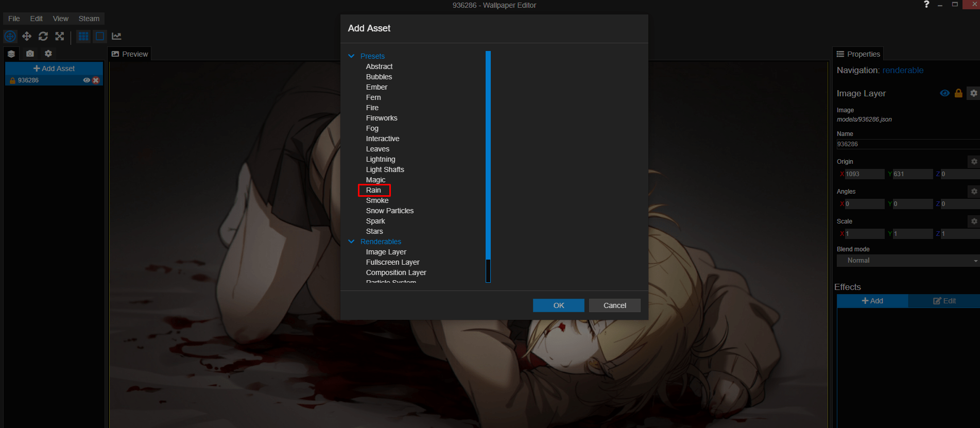This screenshot has width=980, height=428.
Task: Hide layer 936286 using its eye icon
Action: pos(87,80)
